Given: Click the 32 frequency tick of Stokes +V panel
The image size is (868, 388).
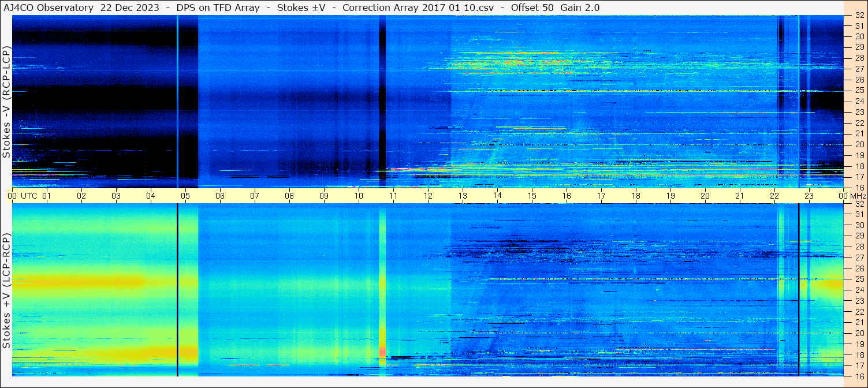Looking at the screenshot, I should [859, 204].
